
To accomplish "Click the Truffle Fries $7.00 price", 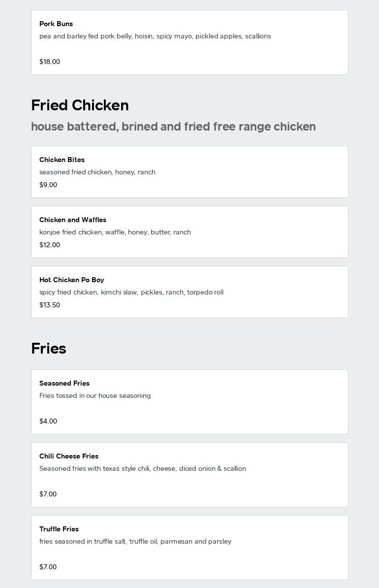I will pos(48,567).
